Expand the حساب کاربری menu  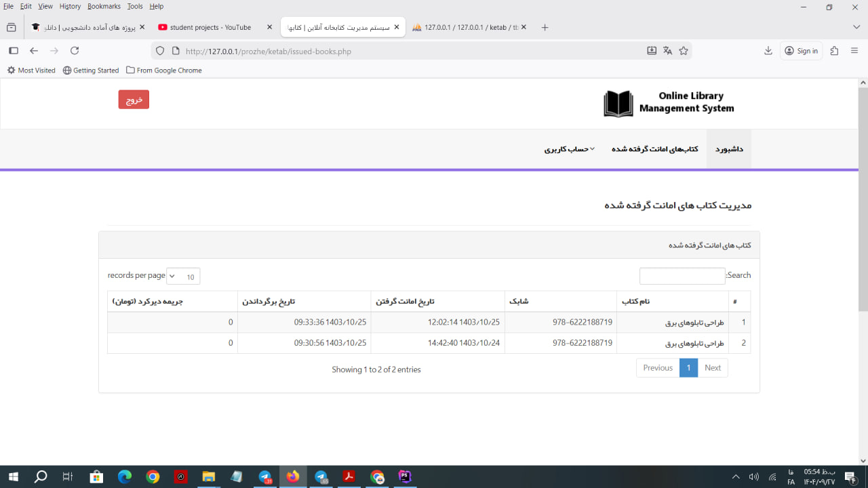569,149
